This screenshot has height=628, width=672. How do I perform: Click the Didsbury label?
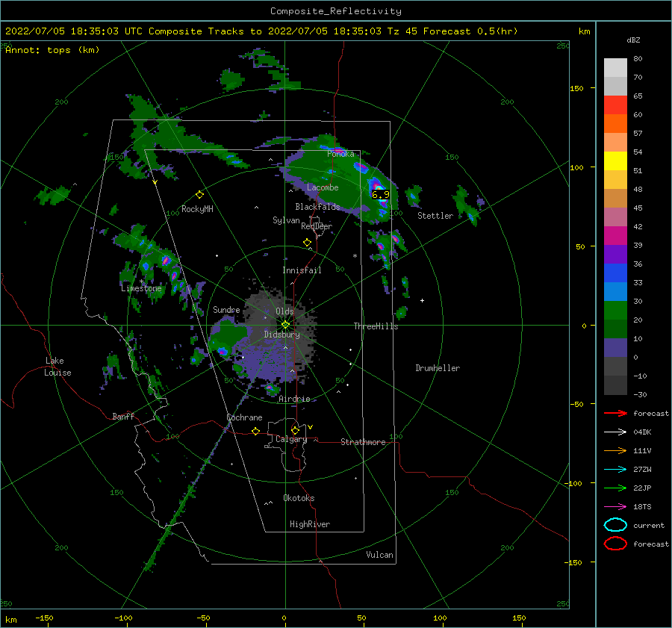click(x=281, y=335)
